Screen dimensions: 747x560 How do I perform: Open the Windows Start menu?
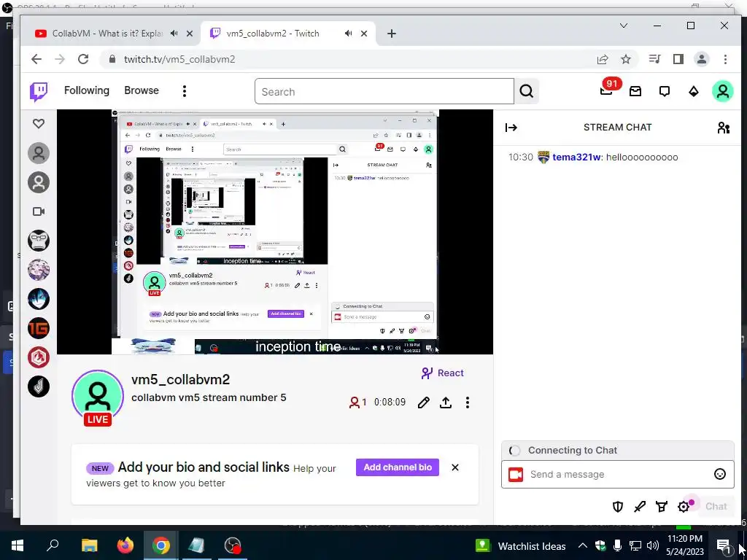[x=18, y=545]
